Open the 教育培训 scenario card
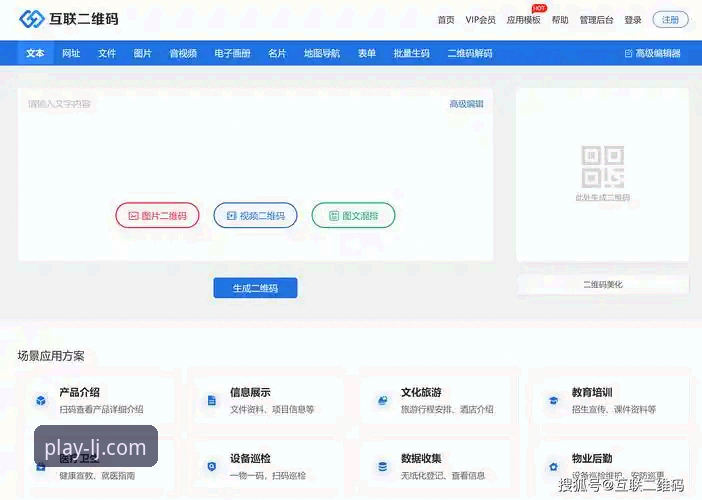702x500 pixels. (611, 400)
